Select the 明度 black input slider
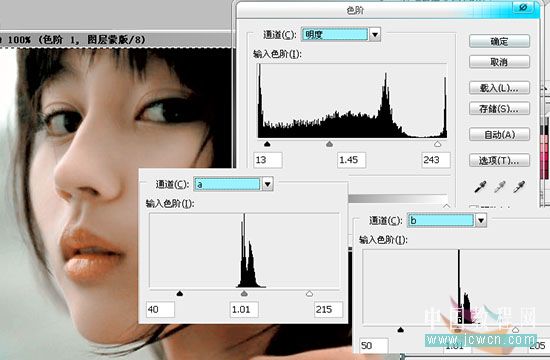 pos(267,144)
